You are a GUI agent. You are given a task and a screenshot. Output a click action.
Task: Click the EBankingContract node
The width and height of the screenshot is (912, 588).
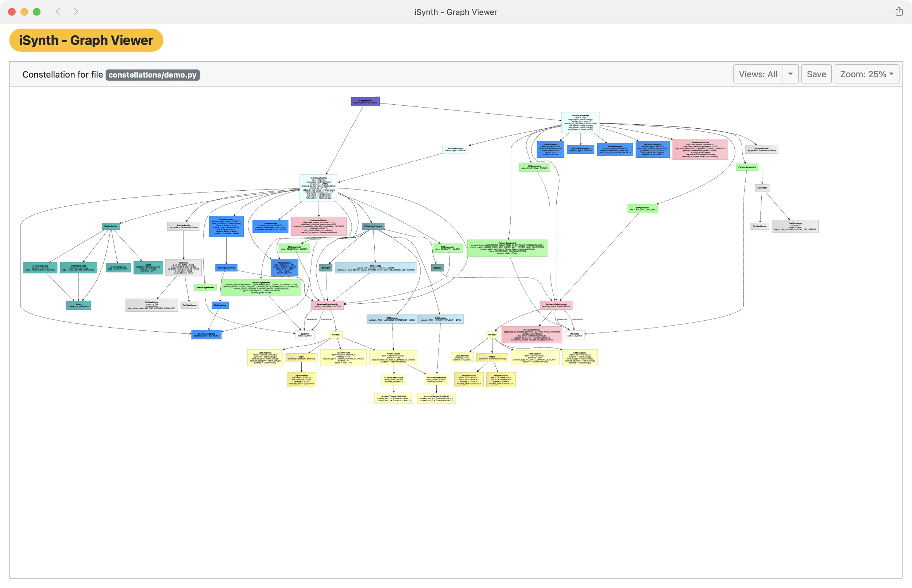click(x=372, y=226)
